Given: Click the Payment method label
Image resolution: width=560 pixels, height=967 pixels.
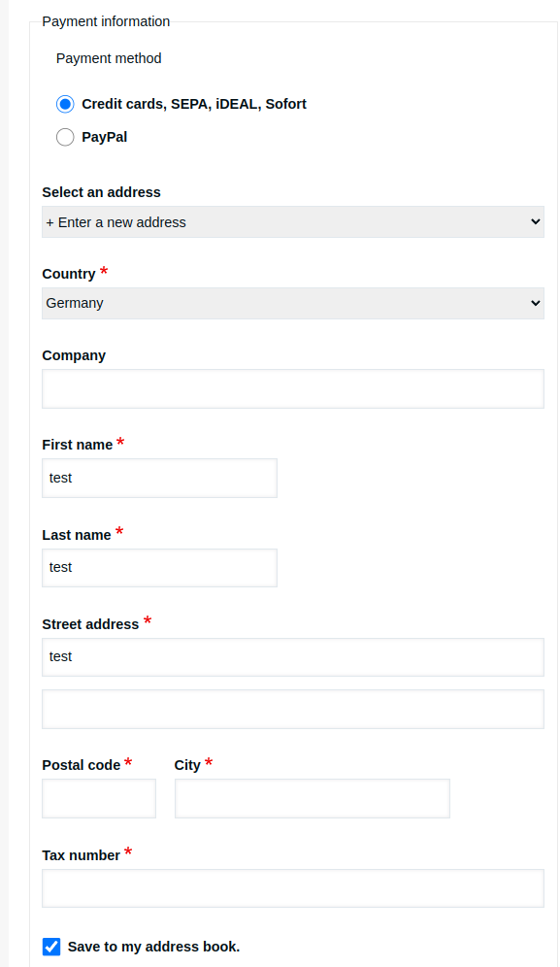Looking at the screenshot, I should click(x=109, y=58).
